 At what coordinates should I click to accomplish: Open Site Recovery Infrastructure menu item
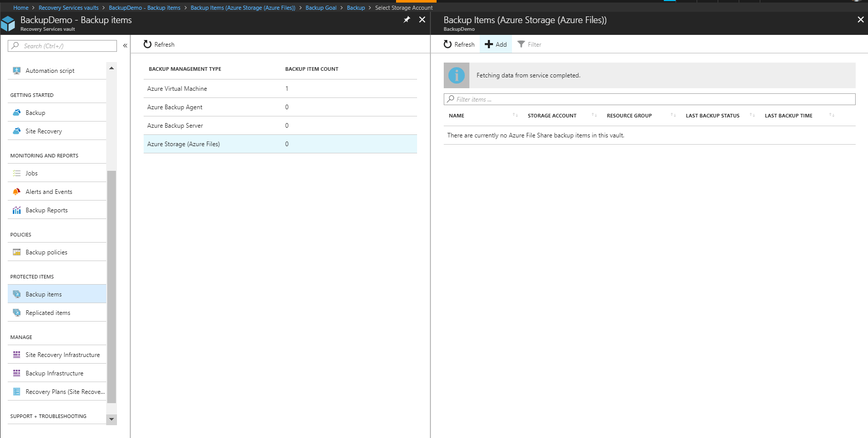[x=57, y=355]
